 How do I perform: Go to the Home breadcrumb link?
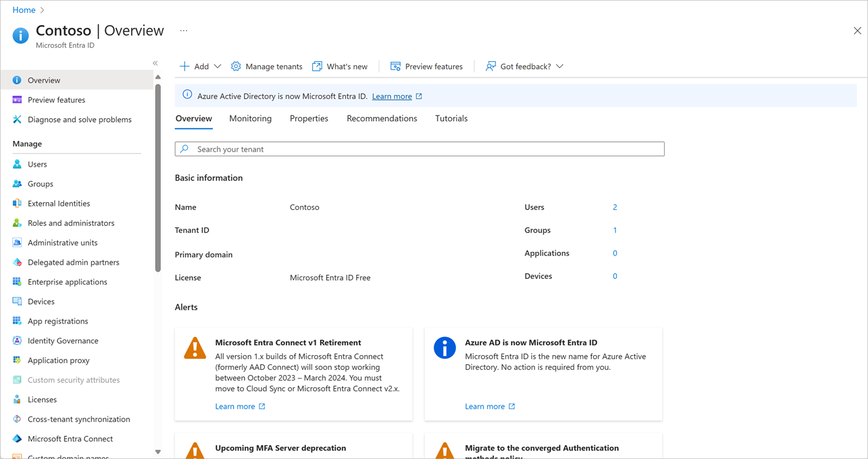(24, 10)
